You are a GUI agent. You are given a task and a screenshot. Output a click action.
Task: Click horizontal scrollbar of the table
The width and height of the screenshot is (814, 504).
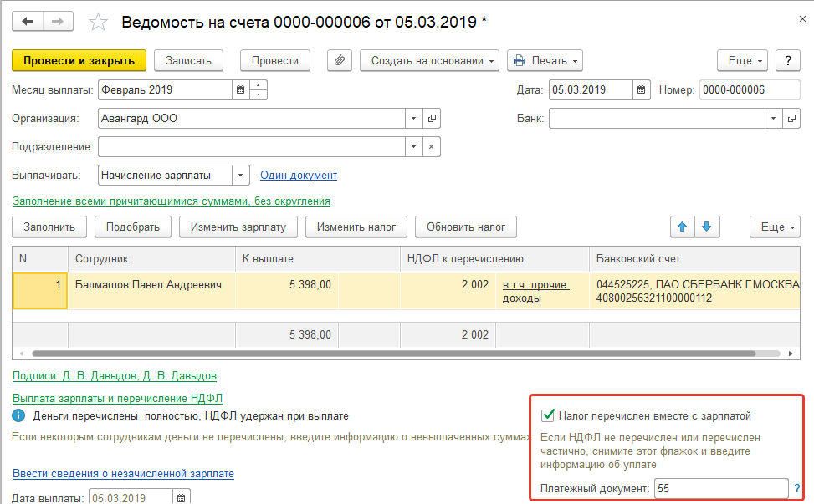pyautogui.click(x=393, y=354)
